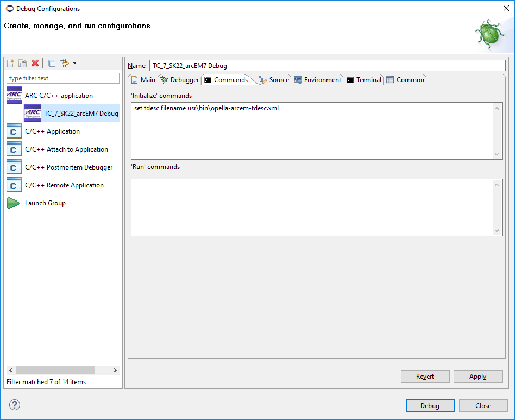
Task: Click Run commands scroll down arrow
Action: [497, 231]
